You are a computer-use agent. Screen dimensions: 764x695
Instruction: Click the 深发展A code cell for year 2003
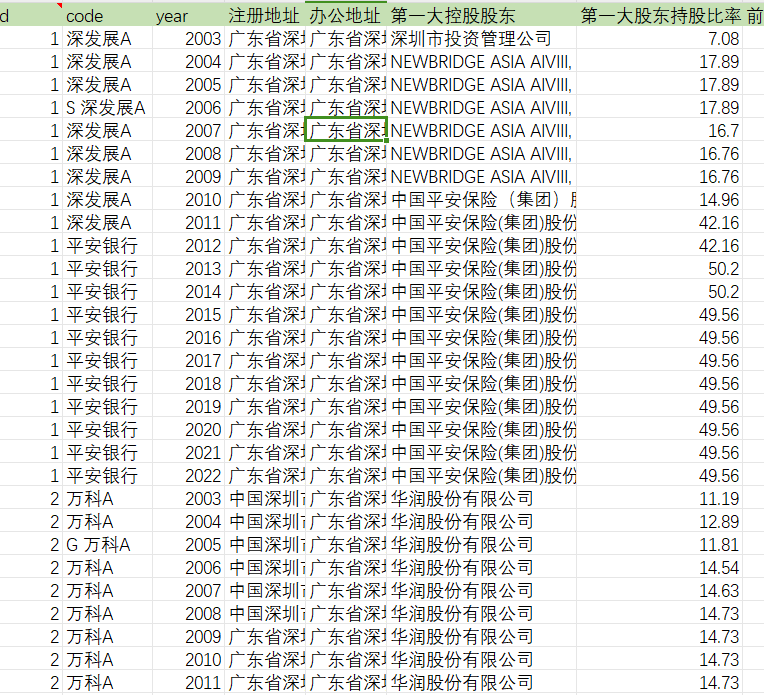click(107, 39)
